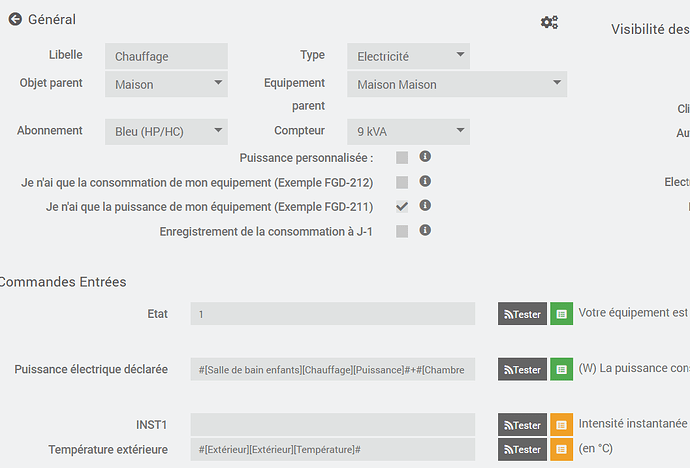690x468 pixels.
Task: Toggle Enregistrement de la consommation à J-1
Action: click(402, 231)
